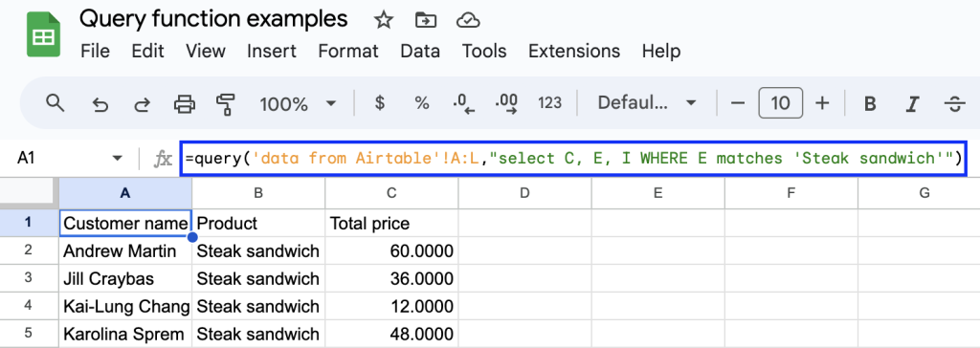Toggle strikethrough formatting
The width and height of the screenshot is (980, 348).
coord(954,103)
